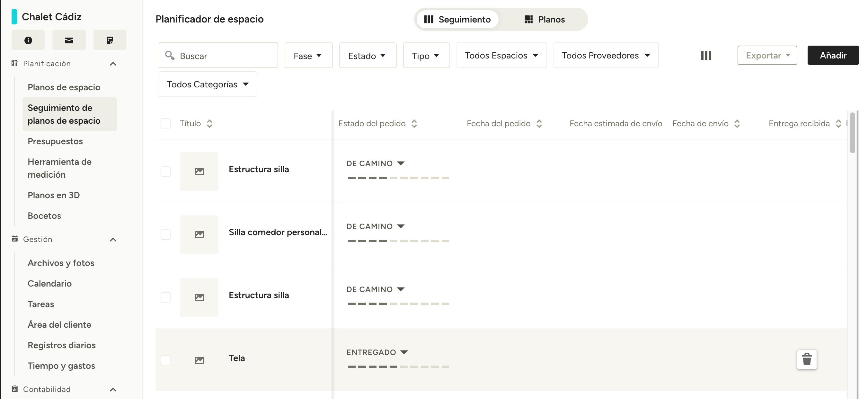Click the project info icon button

[28, 40]
